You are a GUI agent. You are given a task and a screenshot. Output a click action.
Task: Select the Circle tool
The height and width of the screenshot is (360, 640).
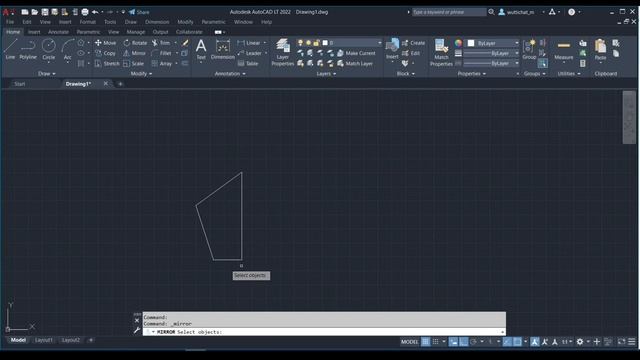(49, 49)
